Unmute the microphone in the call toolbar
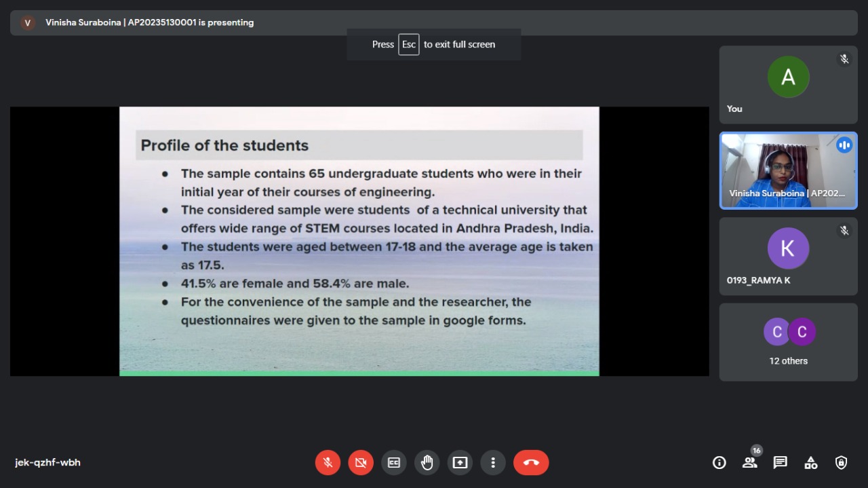 tap(328, 463)
